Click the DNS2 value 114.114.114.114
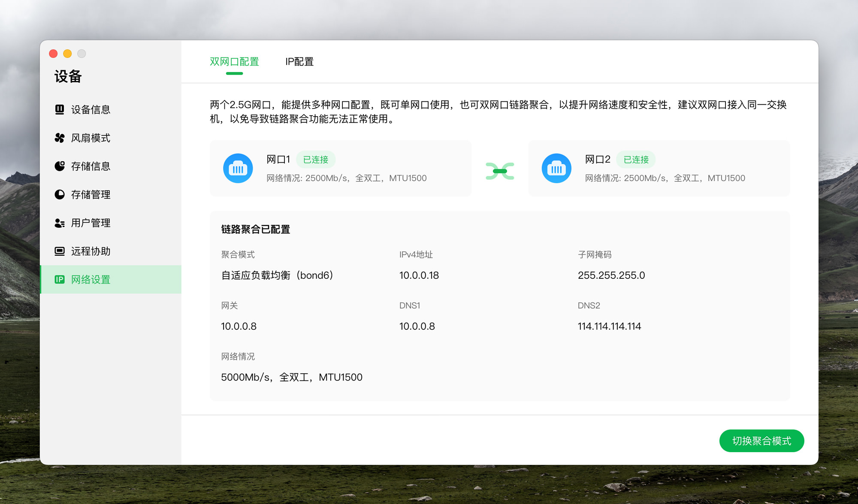 click(609, 326)
